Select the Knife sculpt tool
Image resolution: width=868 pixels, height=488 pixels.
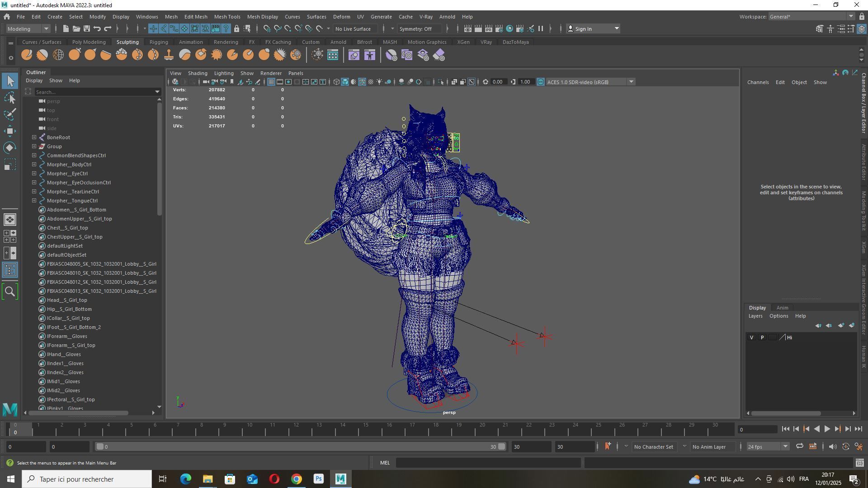232,55
